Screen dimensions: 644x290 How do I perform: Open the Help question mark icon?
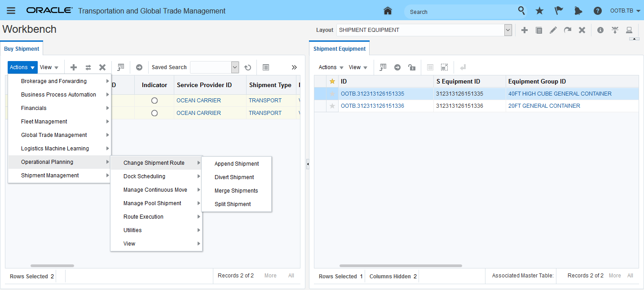click(x=597, y=11)
